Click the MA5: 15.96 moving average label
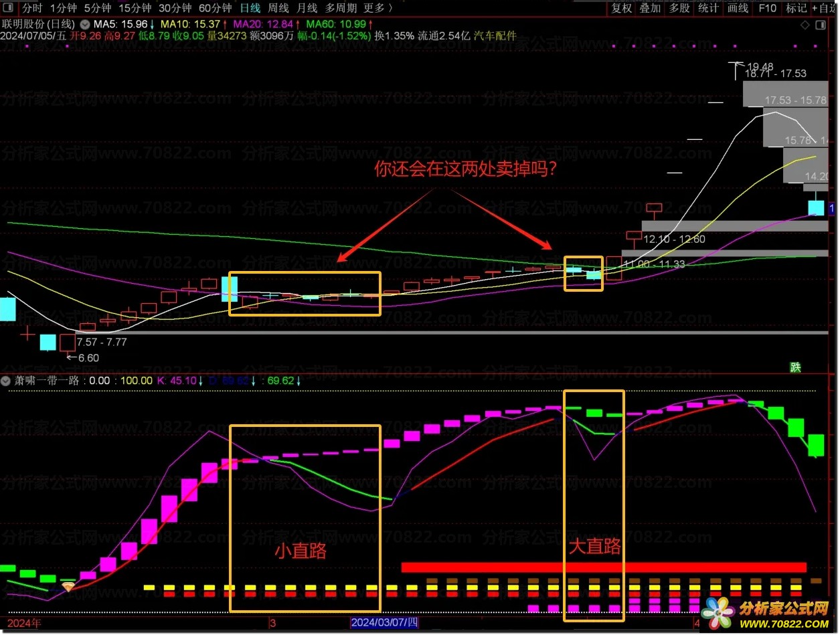Image resolution: width=840 pixels, height=635 pixels. (x=122, y=23)
